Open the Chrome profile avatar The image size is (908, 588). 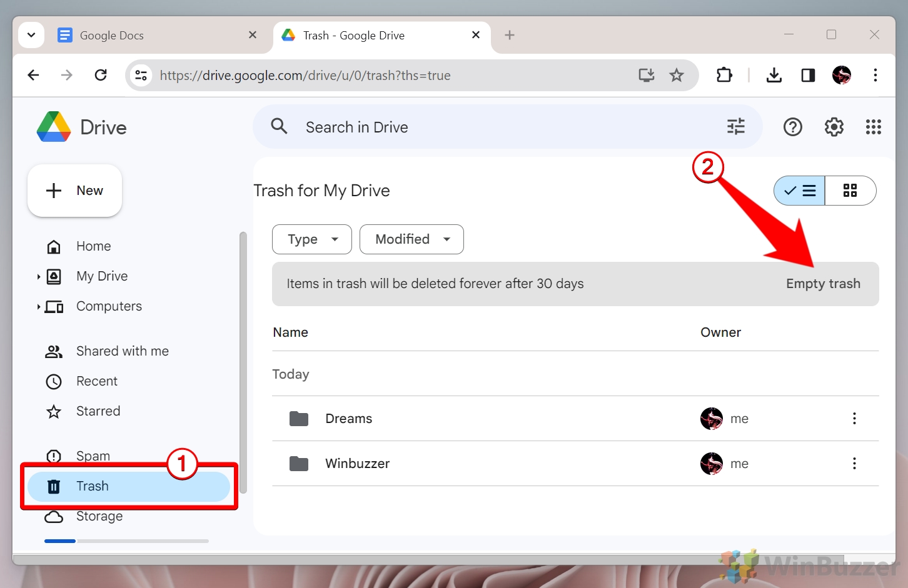tap(842, 76)
